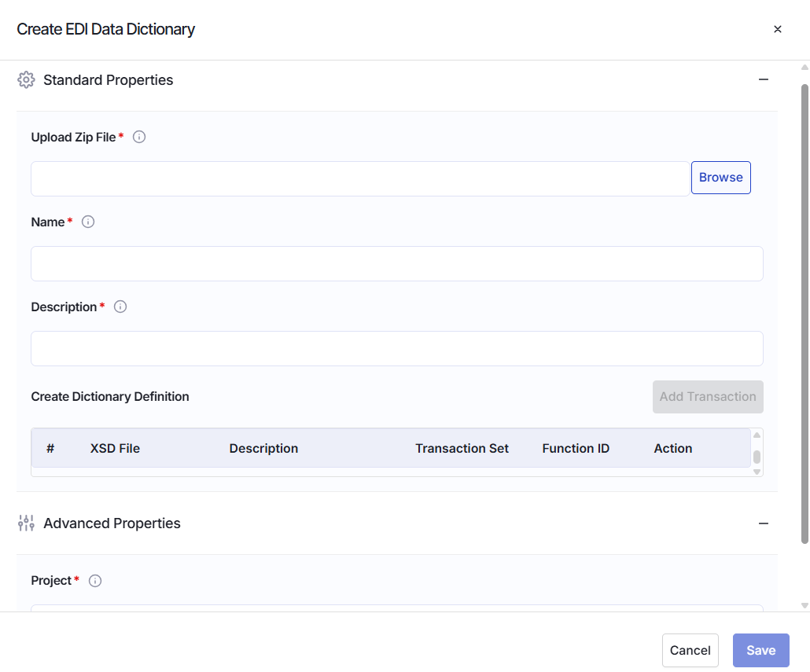The width and height of the screenshot is (810, 672).
Task: Focus the Upload Zip File path field
Action: coord(360,178)
